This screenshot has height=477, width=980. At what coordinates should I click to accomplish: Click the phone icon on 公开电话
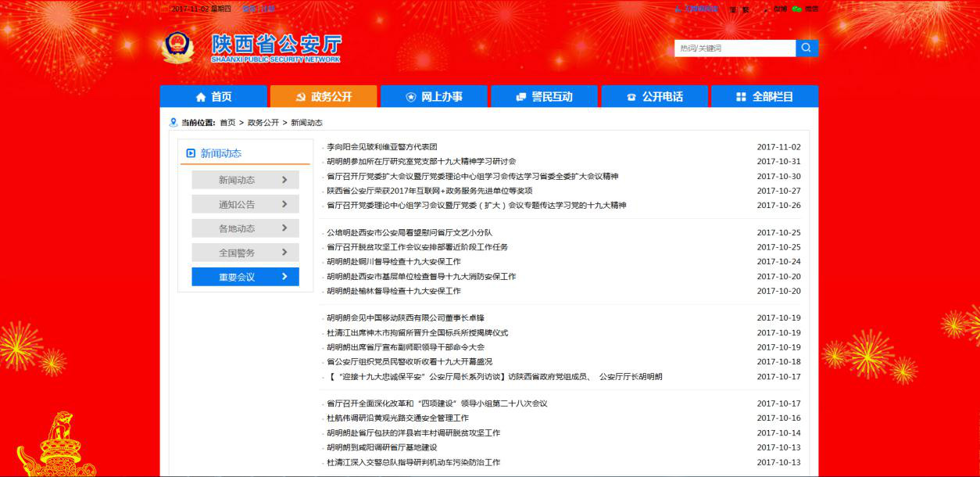(x=631, y=96)
